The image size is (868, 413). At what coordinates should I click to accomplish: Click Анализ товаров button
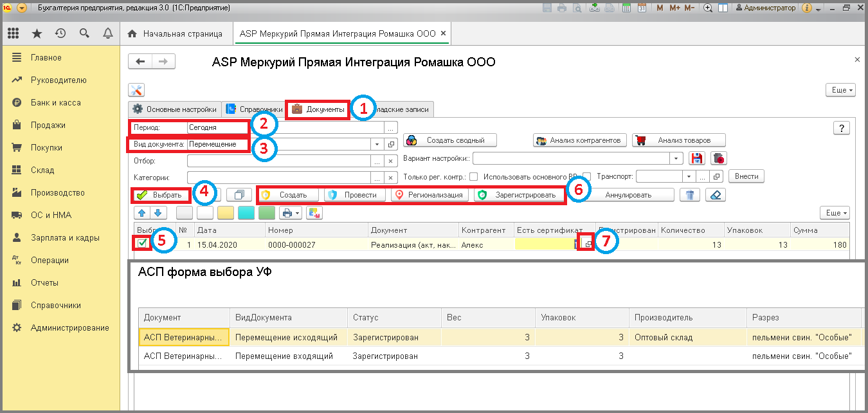point(679,140)
